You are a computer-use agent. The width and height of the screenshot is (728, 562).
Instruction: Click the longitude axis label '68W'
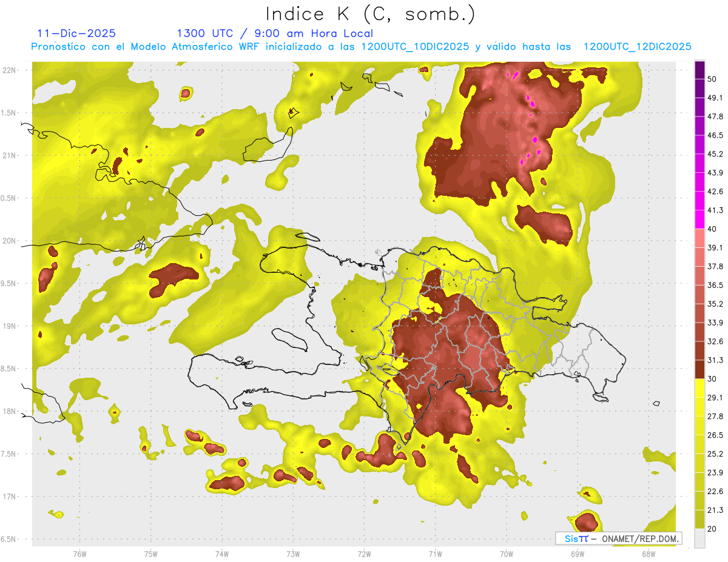(x=648, y=554)
